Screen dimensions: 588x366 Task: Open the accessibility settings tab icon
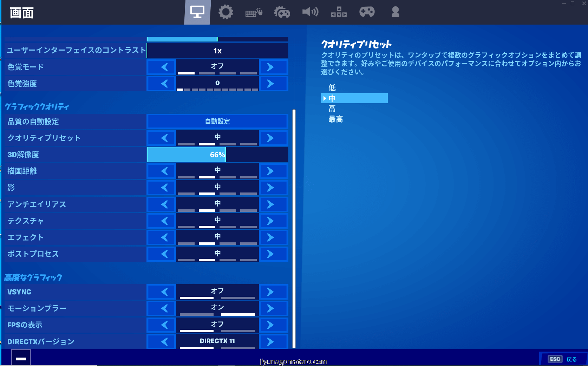pyautogui.click(x=339, y=12)
